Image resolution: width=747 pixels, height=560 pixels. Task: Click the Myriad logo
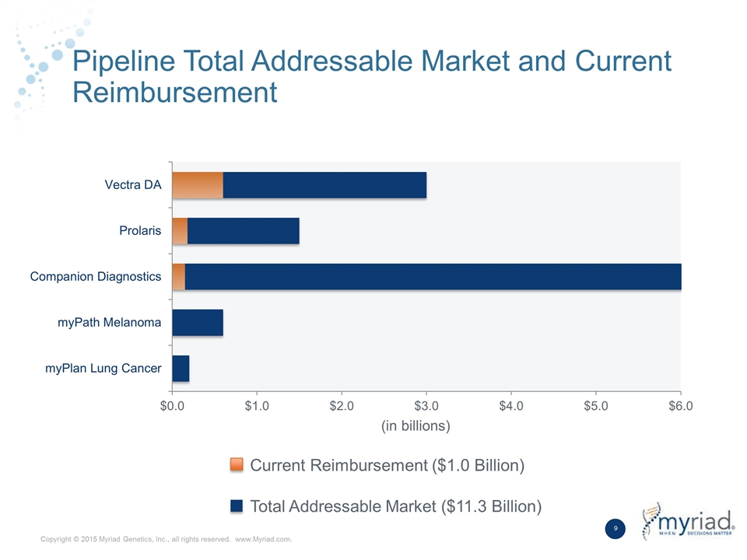point(688,521)
